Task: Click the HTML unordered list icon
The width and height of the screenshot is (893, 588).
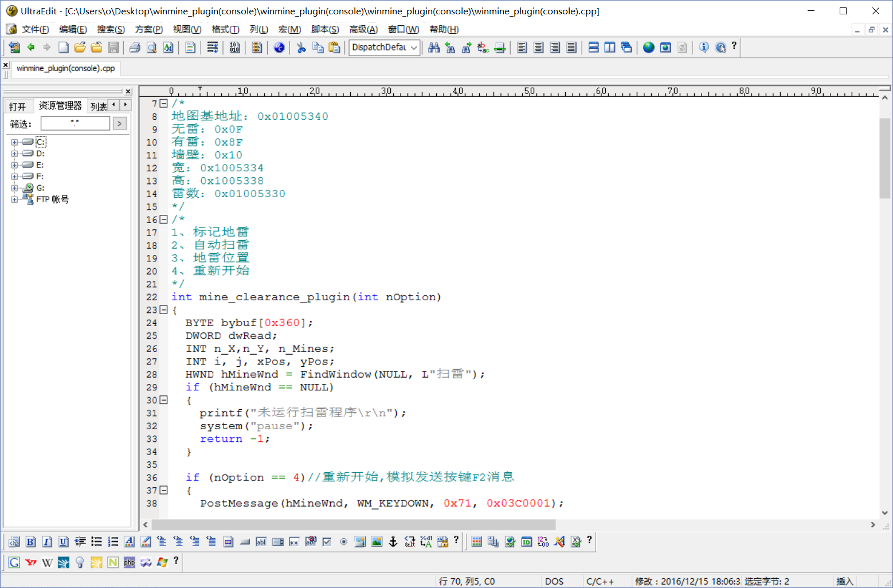Action: (x=96, y=542)
